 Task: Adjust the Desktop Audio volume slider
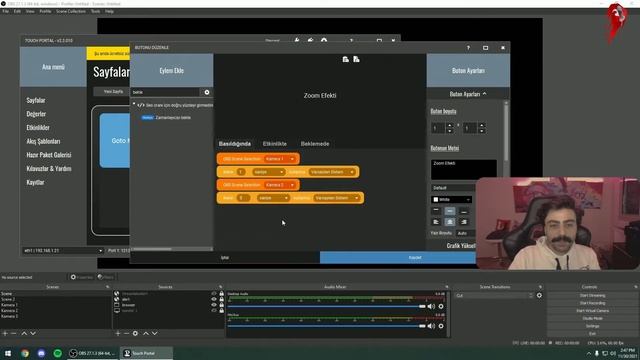(327, 306)
